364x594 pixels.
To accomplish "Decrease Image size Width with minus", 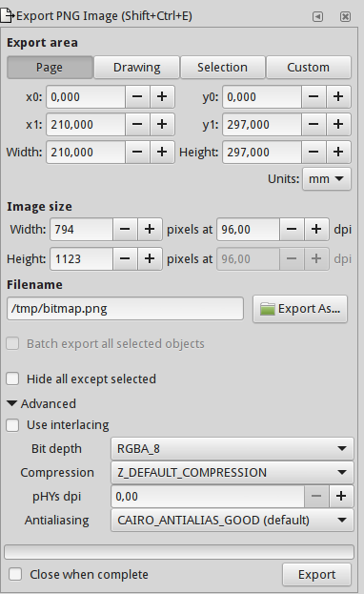I will point(125,229).
